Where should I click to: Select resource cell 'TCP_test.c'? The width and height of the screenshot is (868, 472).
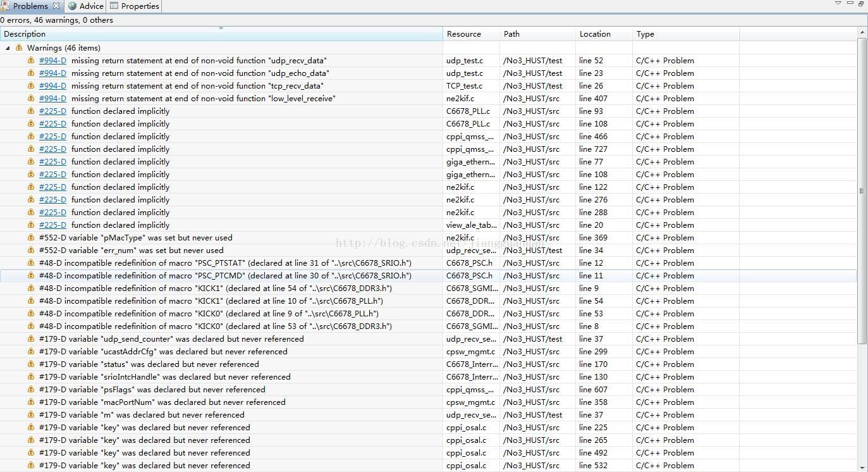(465, 86)
